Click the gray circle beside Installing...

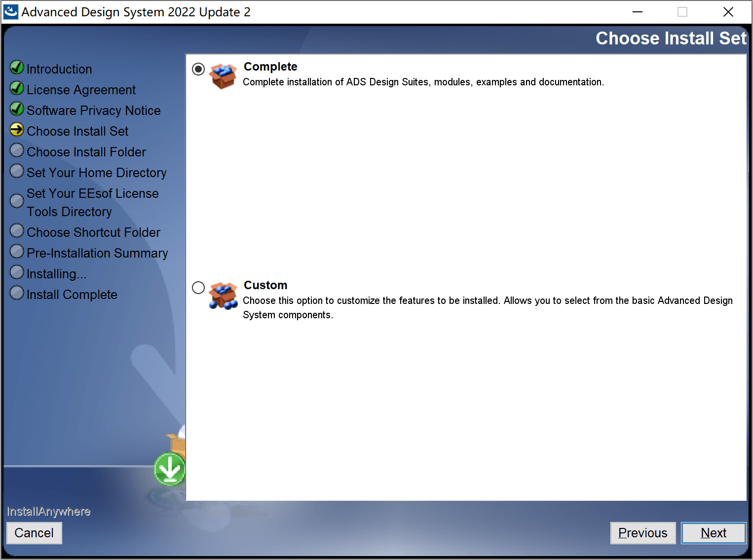point(17,272)
